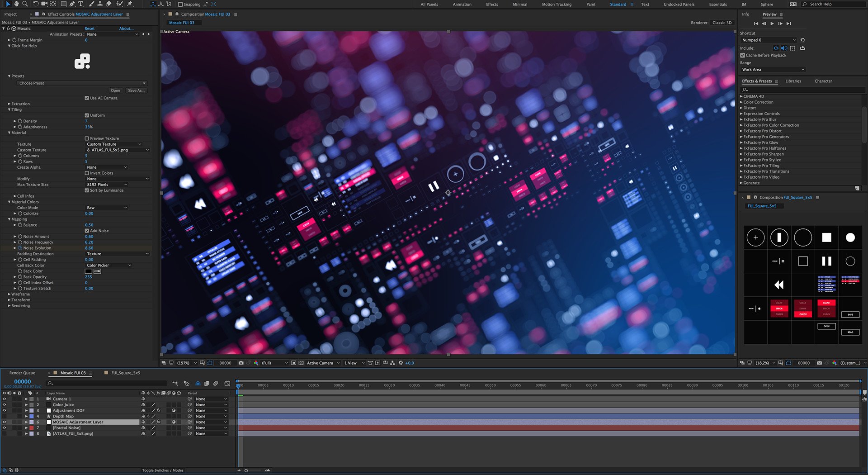Click the Graph Editor icon in timeline
This screenshot has width=868, height=475.
[227, 384]
